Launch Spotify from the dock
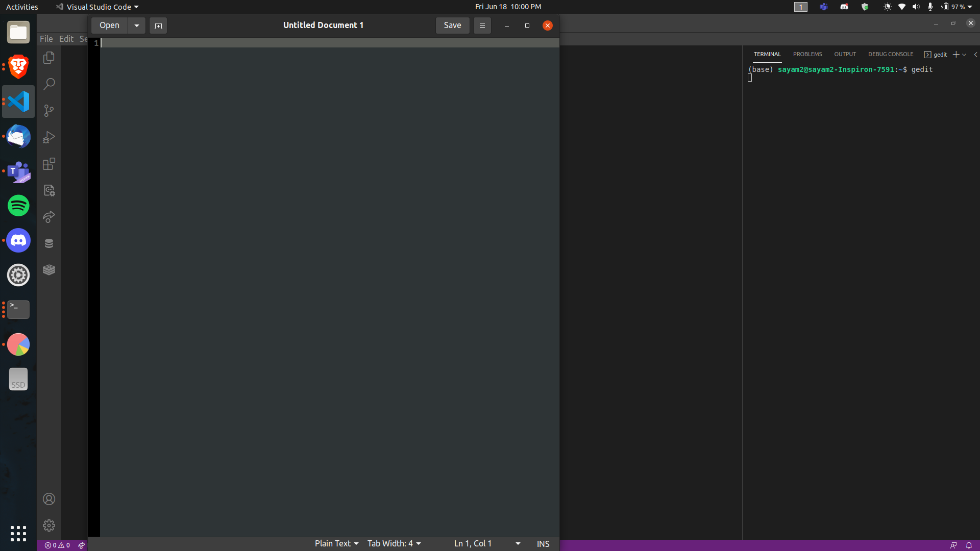 click(18, 206)
